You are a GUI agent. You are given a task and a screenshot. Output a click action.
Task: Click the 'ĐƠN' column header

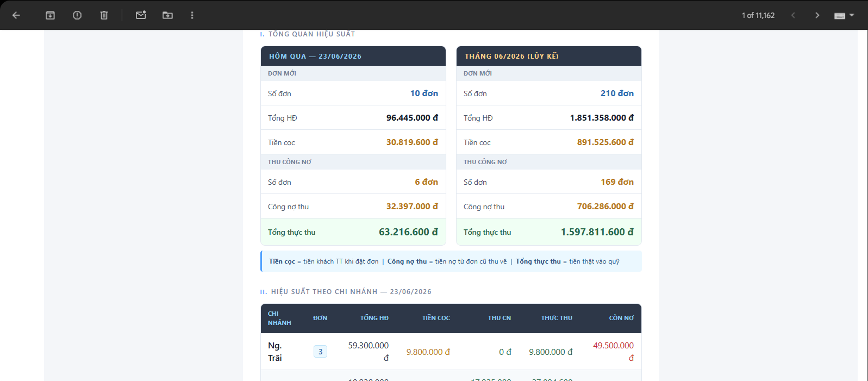coord(320,318)
